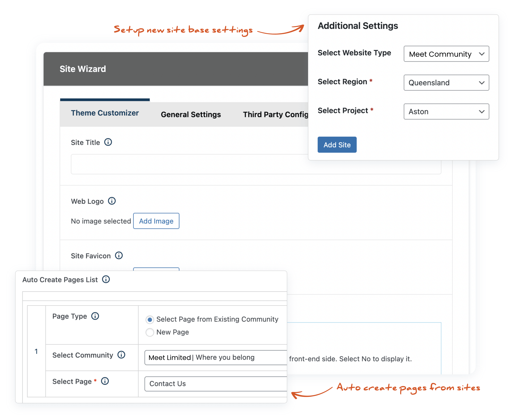This screenshot has height=420, width=513.
Task: Switch to the Theme Customizer tab
Action: [x=105, y=113]
